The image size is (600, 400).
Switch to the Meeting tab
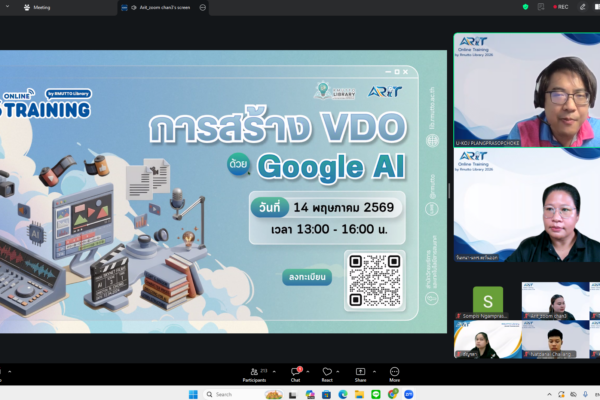37,7
